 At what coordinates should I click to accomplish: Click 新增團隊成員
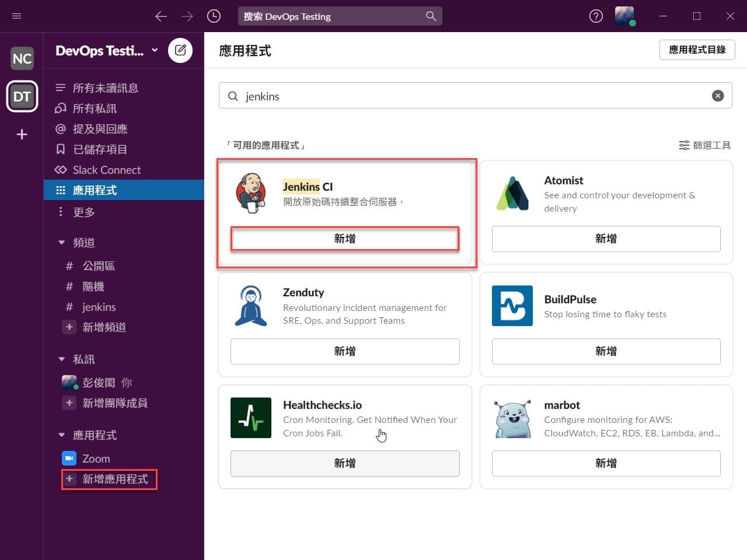point(115,403)
